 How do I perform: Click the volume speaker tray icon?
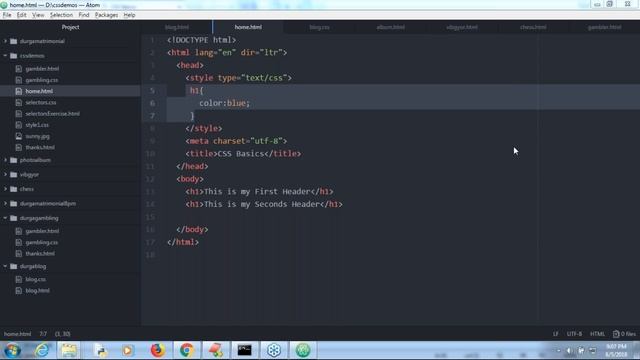pos(569,351)
